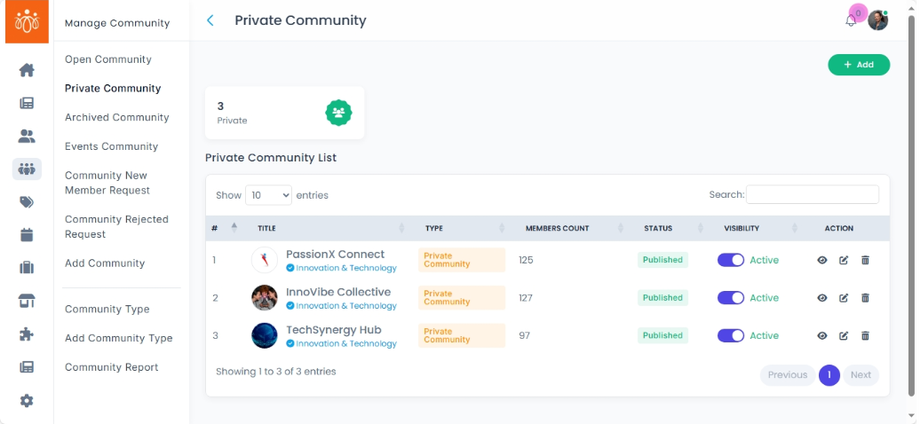Toggle visibility of PassionX Connect

tap(731, 260)
